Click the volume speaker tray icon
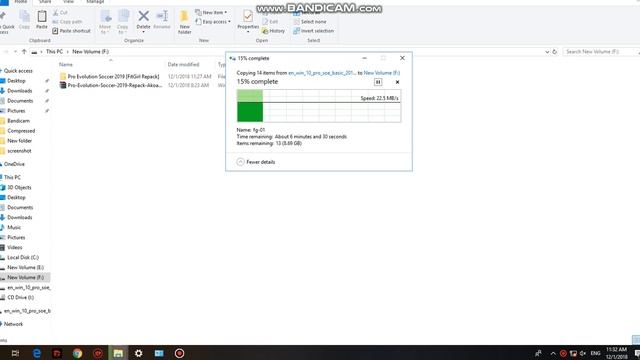The height and width of the screenshot is (360, 640). pos(583,353)
